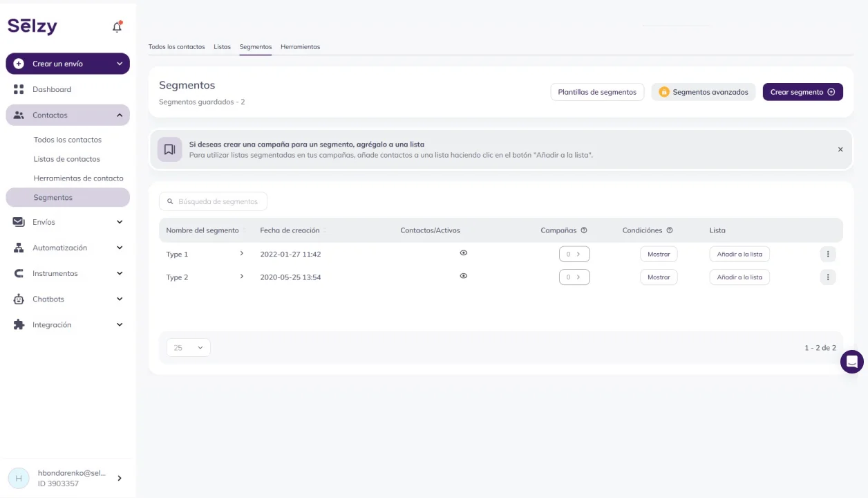
Task: Close the info banner with X
Action: pyautogui.click(x=840, y=149)
